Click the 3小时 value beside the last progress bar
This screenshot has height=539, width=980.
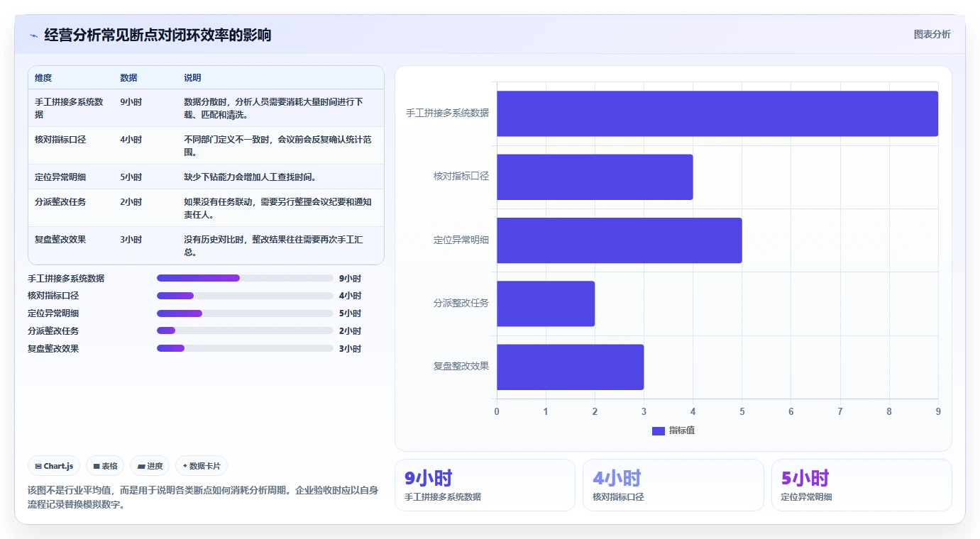pos(350,349)
